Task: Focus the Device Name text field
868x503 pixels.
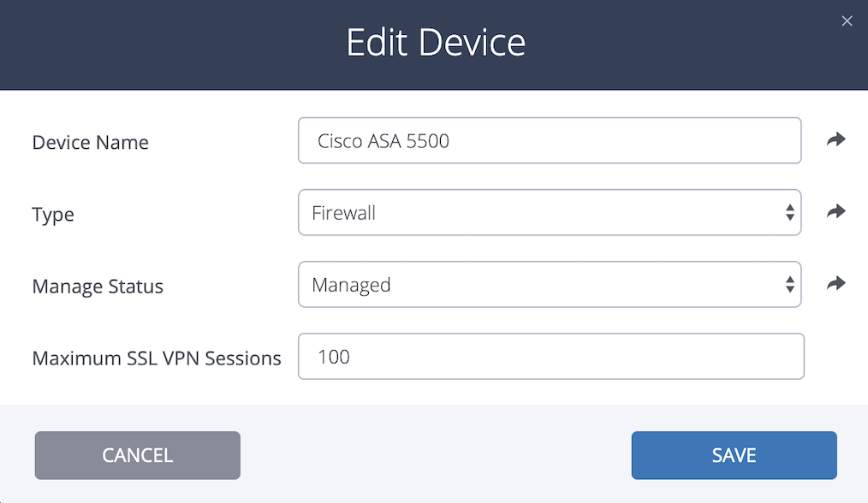Action: [x=550, y=140]
